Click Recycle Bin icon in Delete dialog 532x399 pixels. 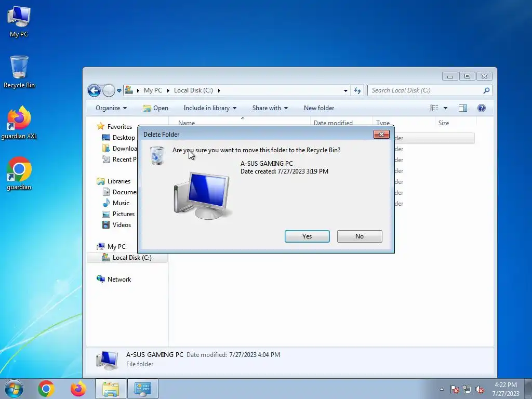(157, 156)
